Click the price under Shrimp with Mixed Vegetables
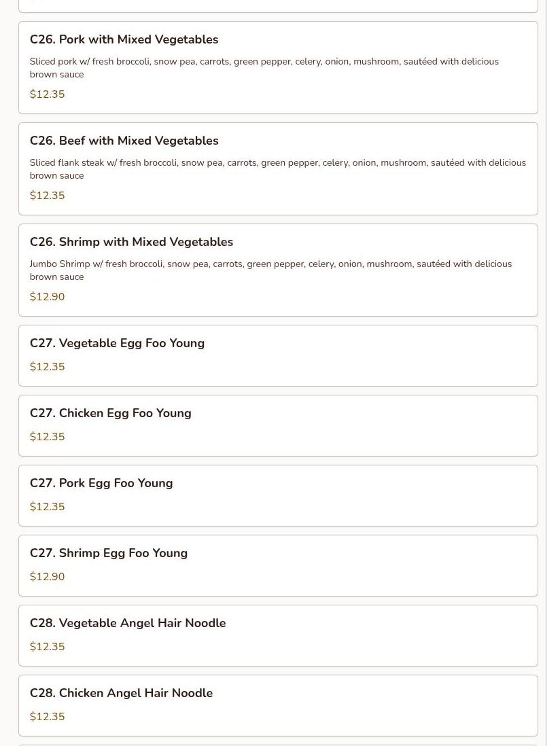The image size is (560, 746). pyautogui.click(x=48, y=297)
